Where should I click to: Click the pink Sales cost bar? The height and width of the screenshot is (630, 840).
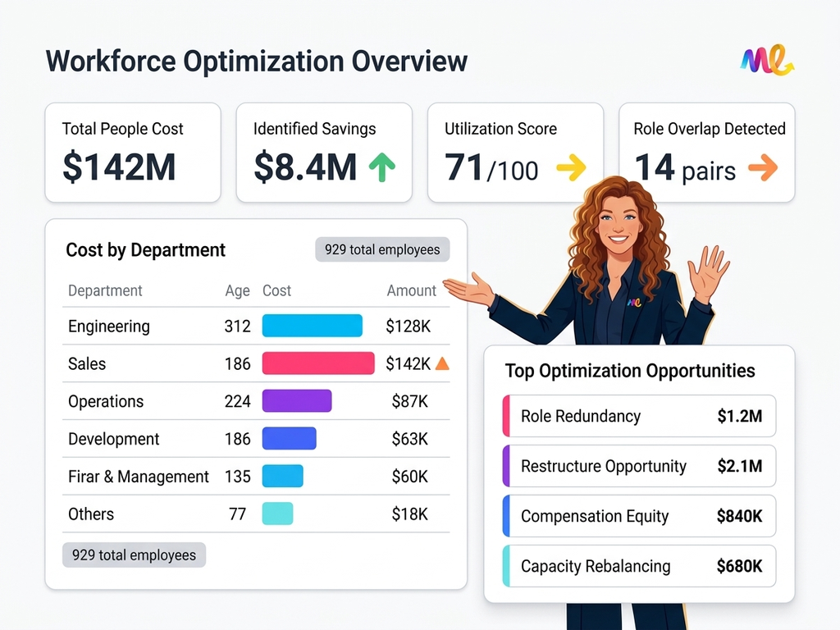coord(318,363)
